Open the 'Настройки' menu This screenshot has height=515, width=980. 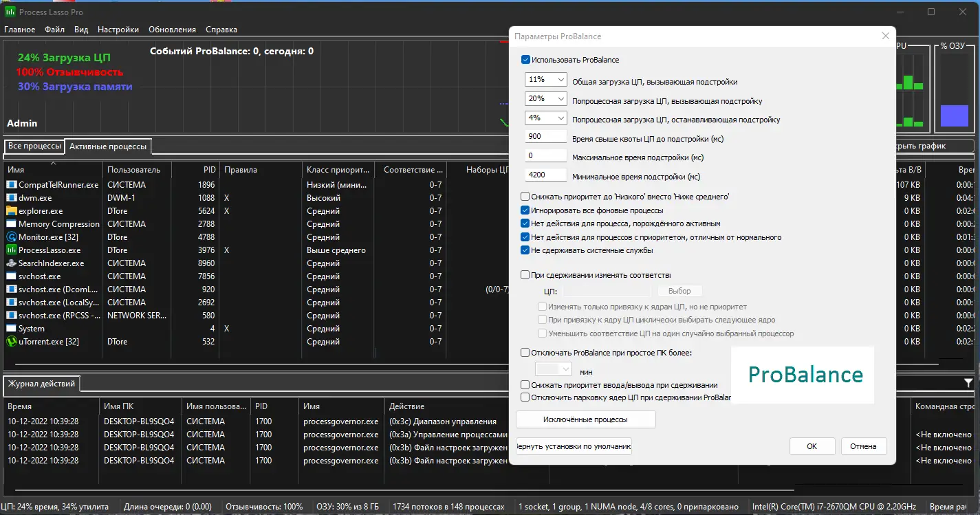[118, 30]
